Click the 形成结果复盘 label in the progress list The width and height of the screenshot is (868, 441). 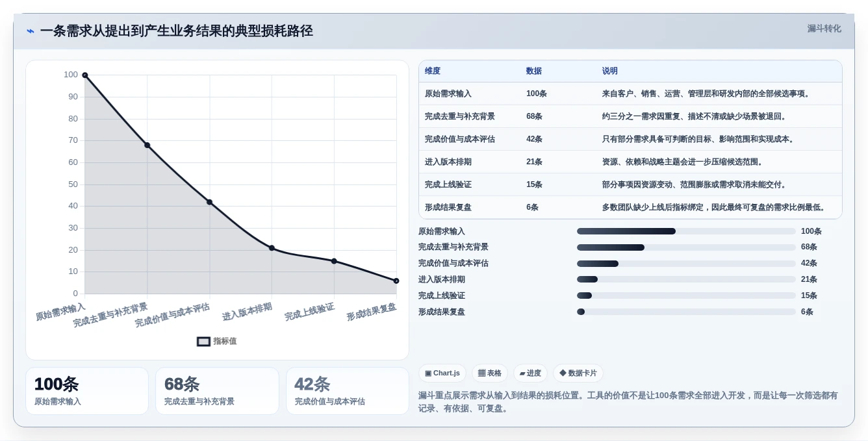point(442,312)
